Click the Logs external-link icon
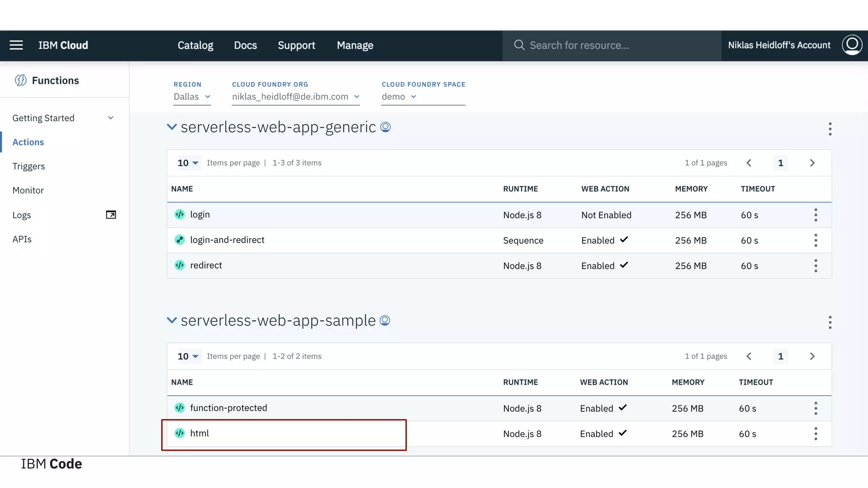 [x=111, y=215]
